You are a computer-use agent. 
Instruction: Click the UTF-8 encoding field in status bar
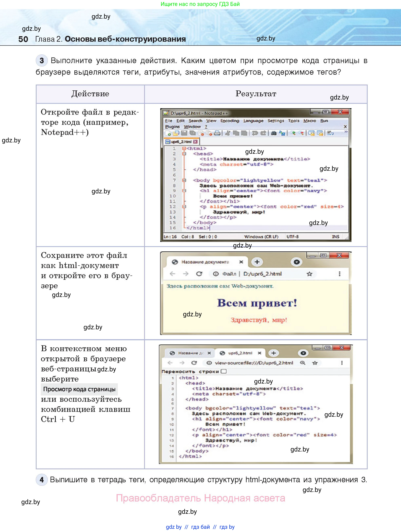point(292,237)
